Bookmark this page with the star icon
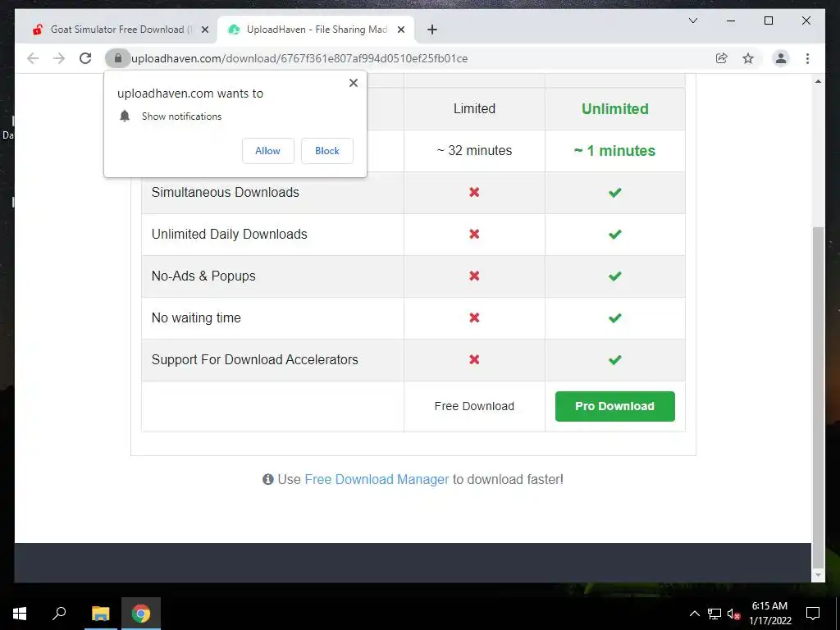Screen dimensions: 840x630 click(x=748, y=58)
